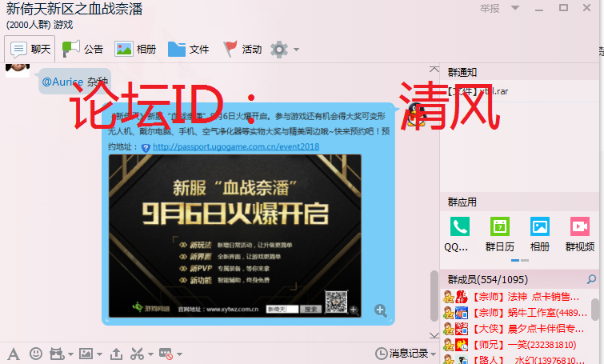Open the emoji smiley picker
604x364 pixels.
coord(36,354)
